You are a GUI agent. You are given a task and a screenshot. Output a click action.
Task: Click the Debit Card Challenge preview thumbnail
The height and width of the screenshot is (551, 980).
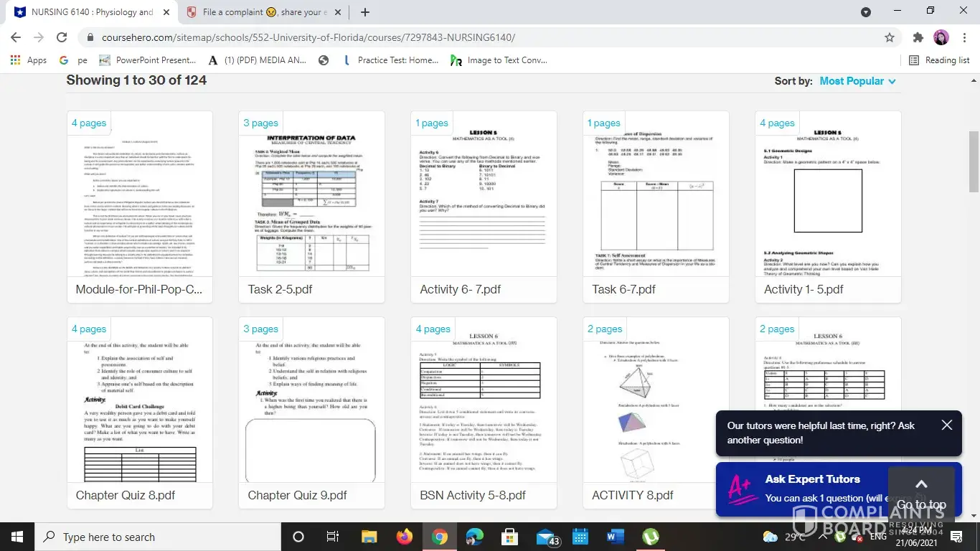pyautogui.click(x=140, y=400)
